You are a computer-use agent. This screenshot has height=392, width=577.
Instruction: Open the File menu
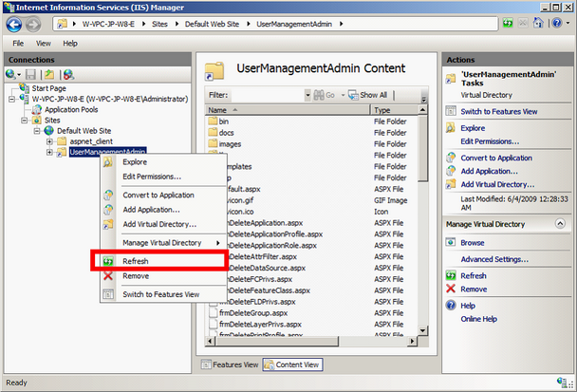point(18,44)
